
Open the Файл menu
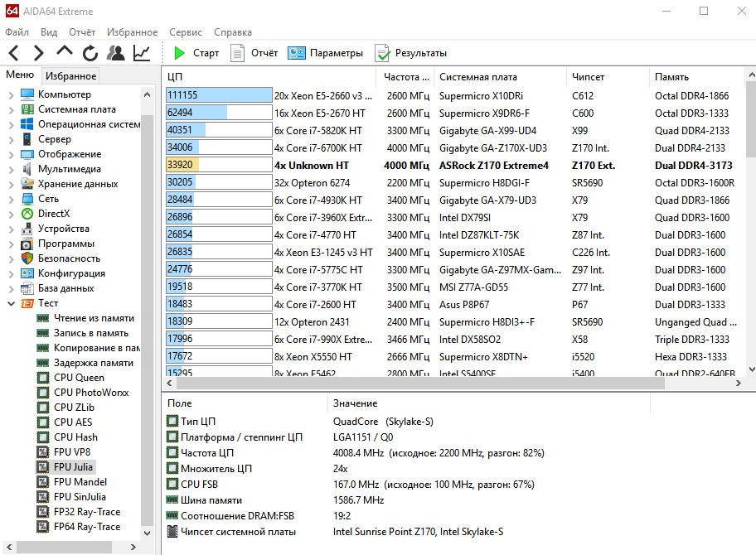[17, 32]
